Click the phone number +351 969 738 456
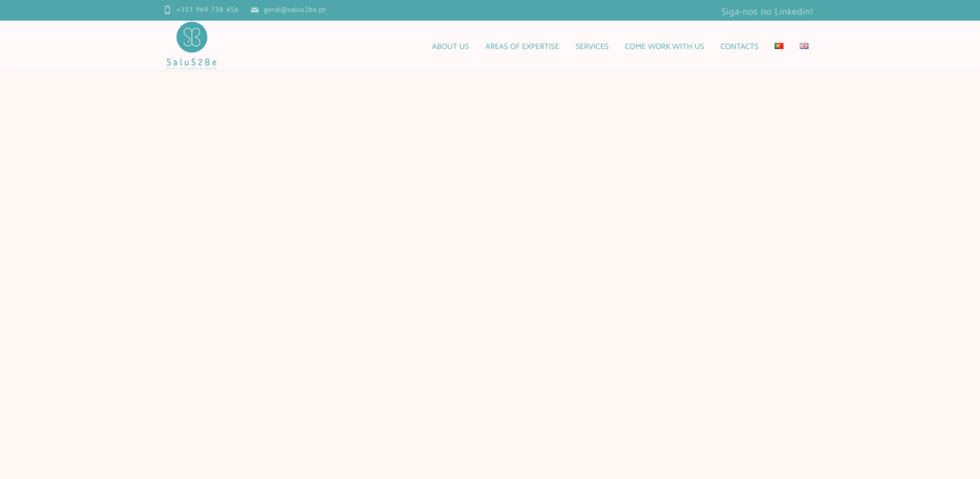The width and height of the screenshot is (980, 479). pos(207,10)
